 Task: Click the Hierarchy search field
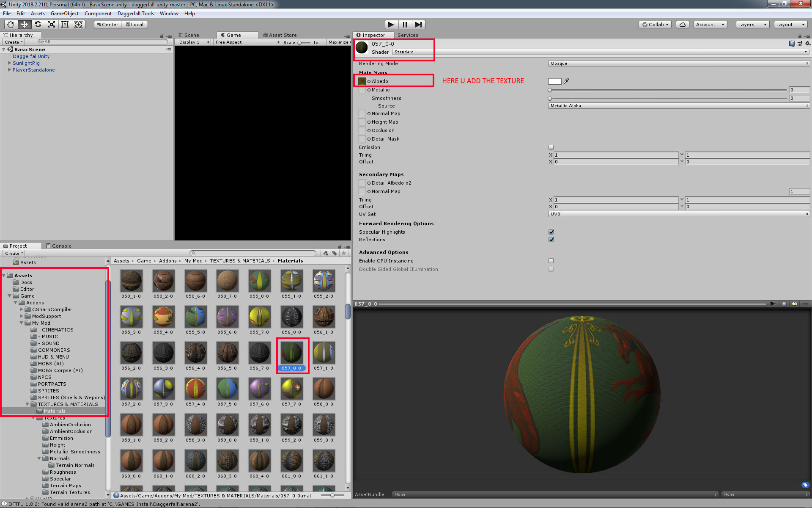coord(103,42)
